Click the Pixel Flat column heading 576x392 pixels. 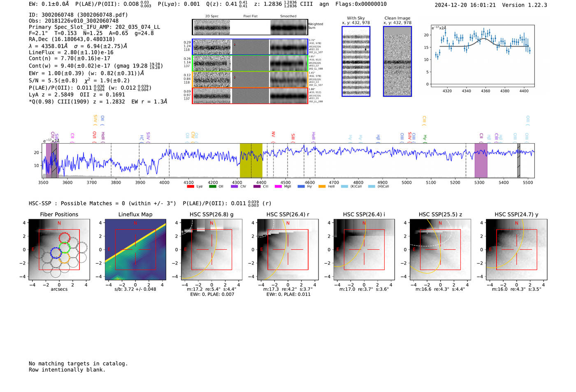(x=250, y=16)
